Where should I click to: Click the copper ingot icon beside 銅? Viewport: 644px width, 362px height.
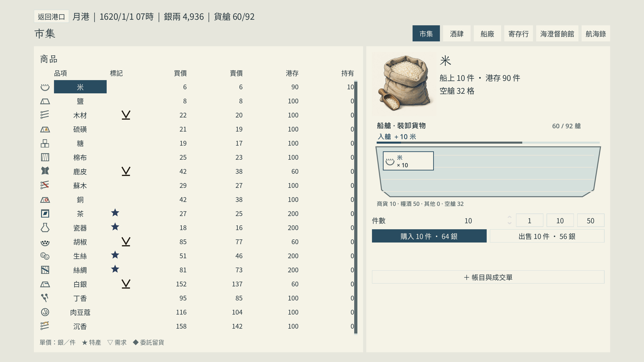click(x=45, y=200)
